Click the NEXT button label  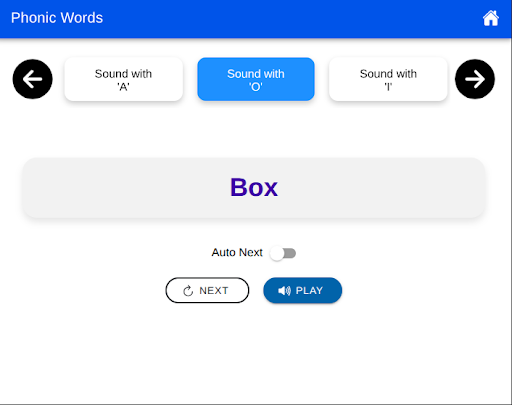214,291
